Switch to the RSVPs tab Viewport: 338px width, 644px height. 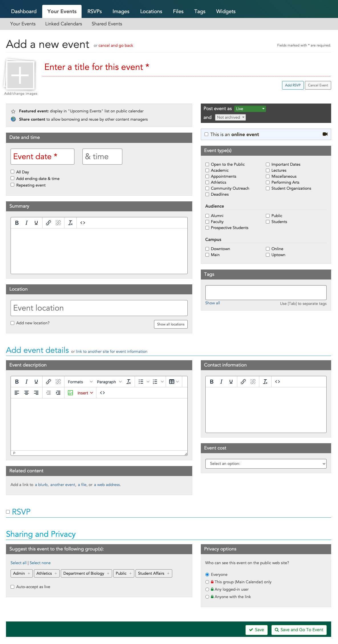pos(94,11)
